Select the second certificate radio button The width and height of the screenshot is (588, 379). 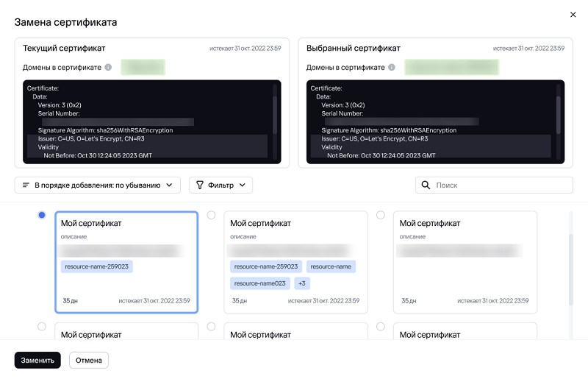point(212,215)
